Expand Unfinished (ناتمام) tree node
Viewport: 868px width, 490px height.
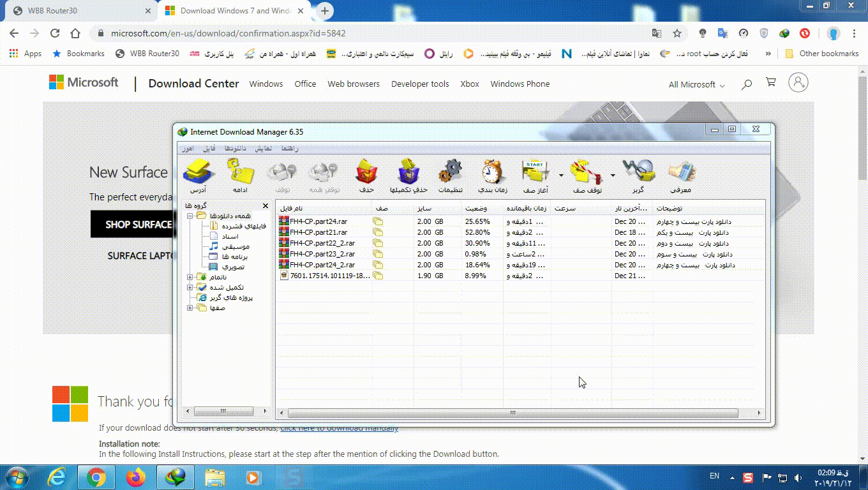coord(190,277)
